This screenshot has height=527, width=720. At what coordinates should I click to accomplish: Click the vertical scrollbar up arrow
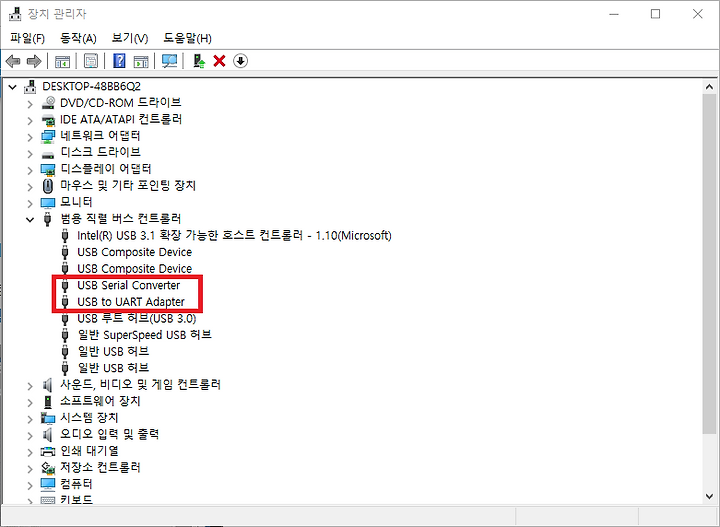[x=709, y=87]
